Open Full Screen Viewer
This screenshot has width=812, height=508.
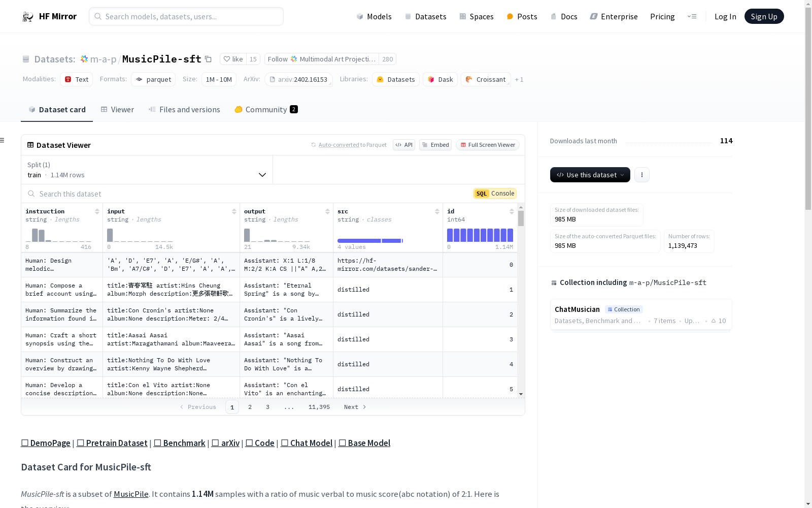coord(488,145)
